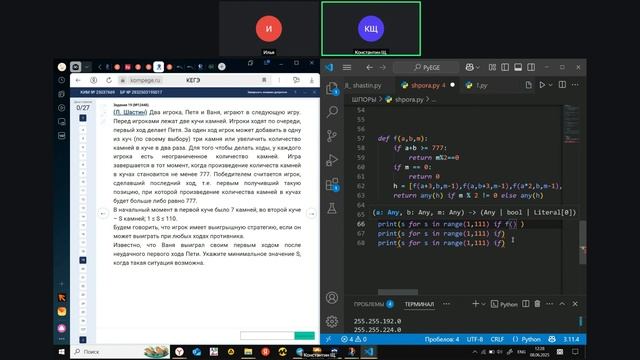Screen dimensions: 640x360
Task: Go forward in VS Code navigation history
Action: click(x=382, y=67)
